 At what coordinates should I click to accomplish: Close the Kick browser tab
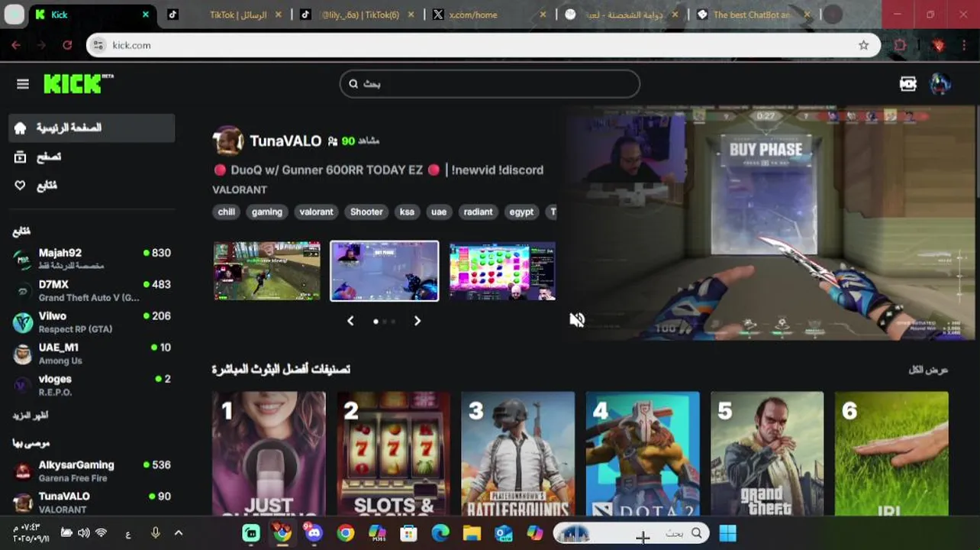pos(146,15)
